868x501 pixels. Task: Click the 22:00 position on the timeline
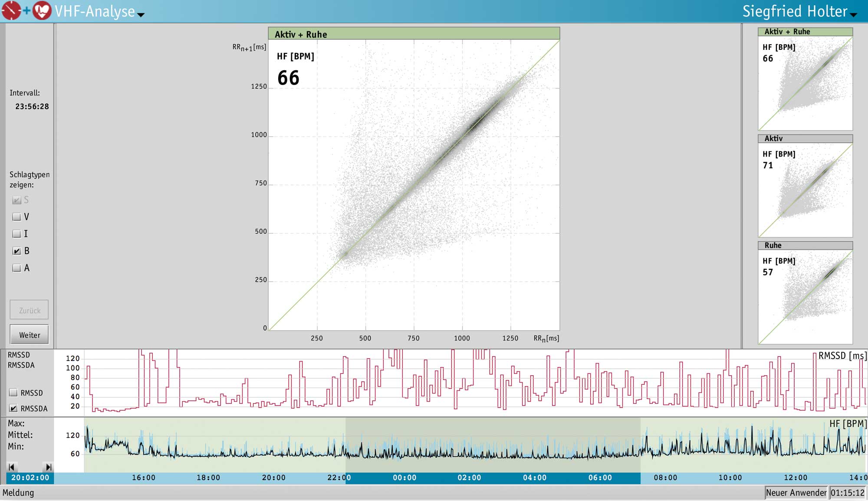[x=339, y=478]
